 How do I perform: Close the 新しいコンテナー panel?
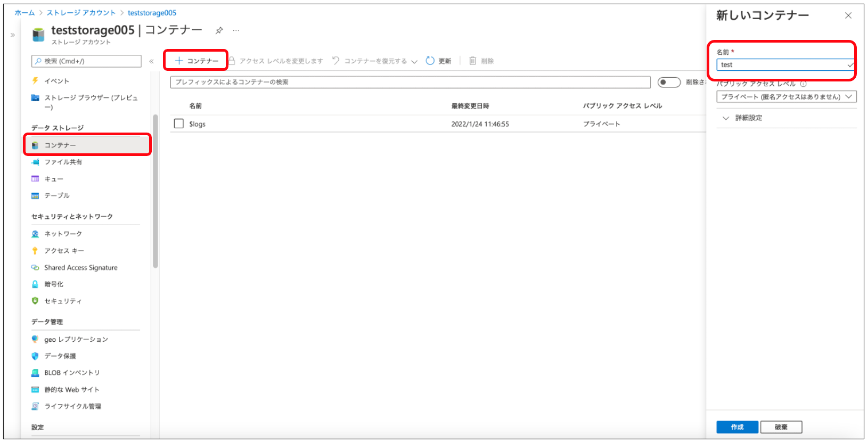[848, 15]
